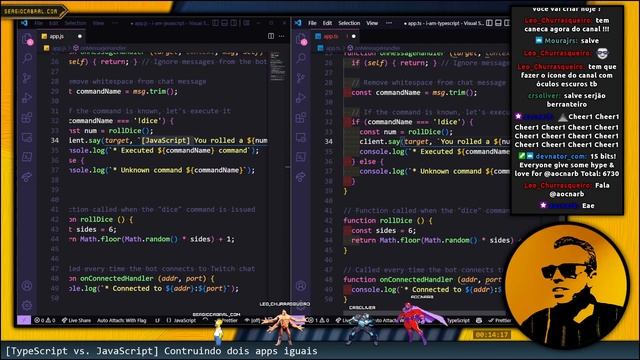
Task: Open Selection menu in left VS Code window
Action: click(76, 23)
